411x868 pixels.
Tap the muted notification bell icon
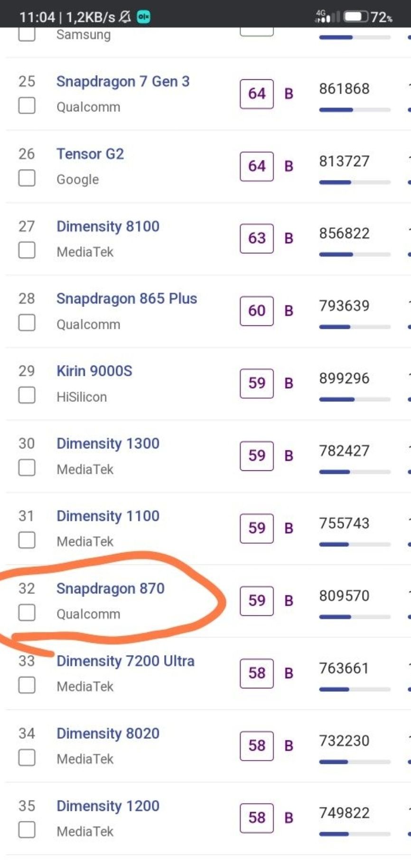pos(125,17)
